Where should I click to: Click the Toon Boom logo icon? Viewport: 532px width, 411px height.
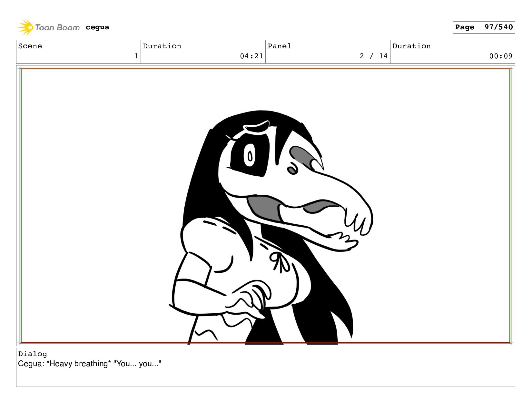[25, 27]
